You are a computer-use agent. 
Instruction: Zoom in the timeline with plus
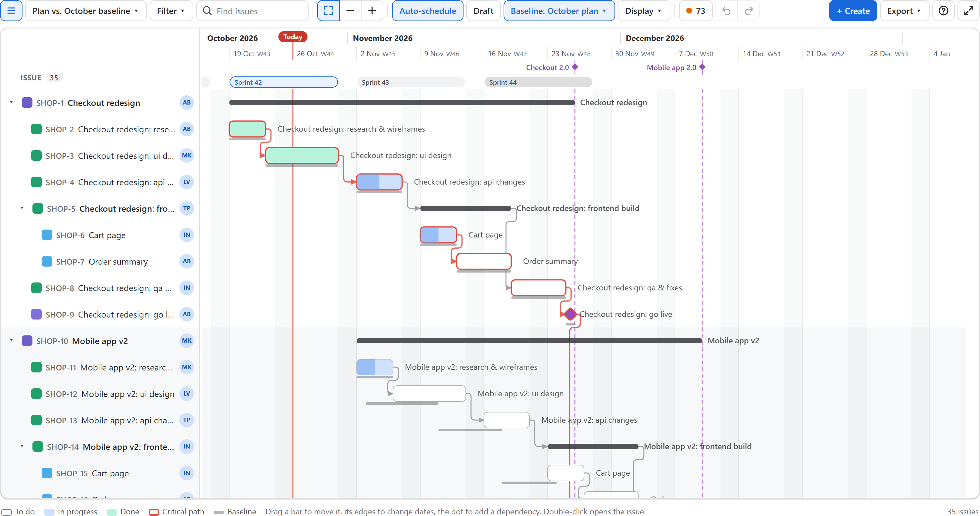[372, 11]
